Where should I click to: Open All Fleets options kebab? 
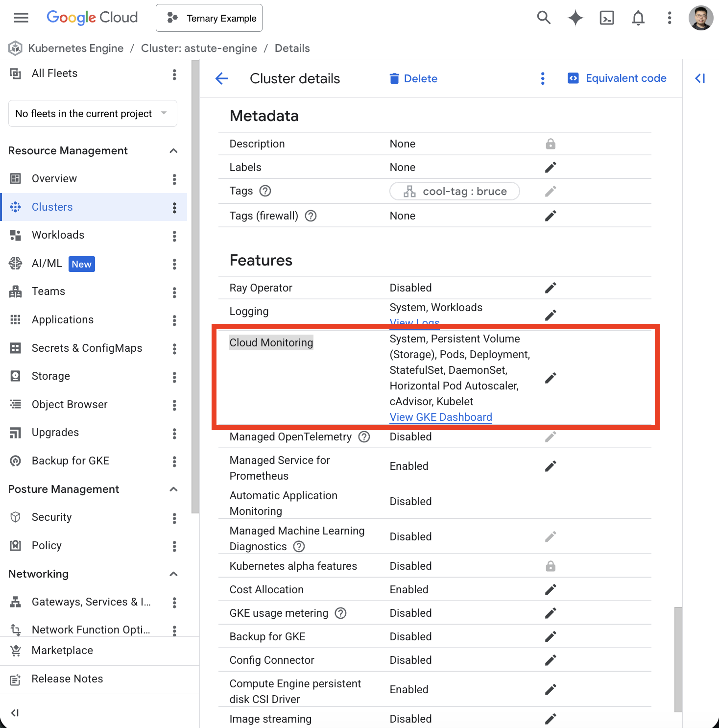(x=174, y=74)
